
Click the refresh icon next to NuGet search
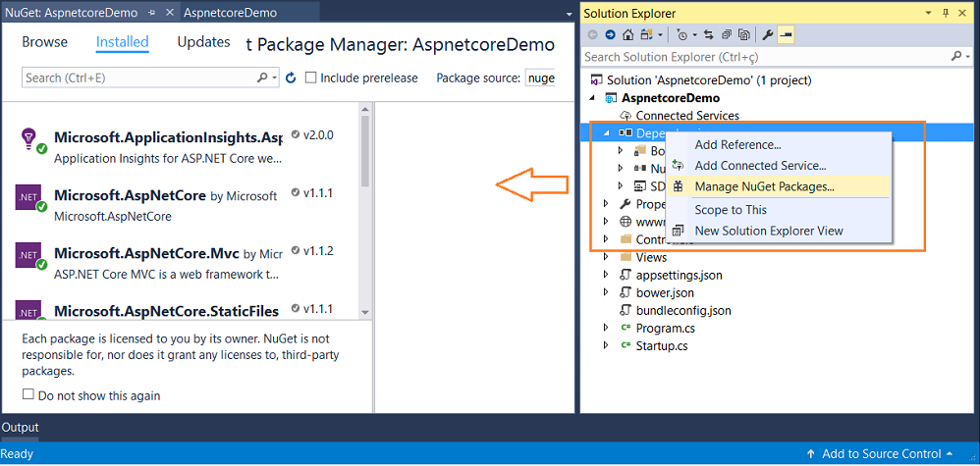coord(291,78)
